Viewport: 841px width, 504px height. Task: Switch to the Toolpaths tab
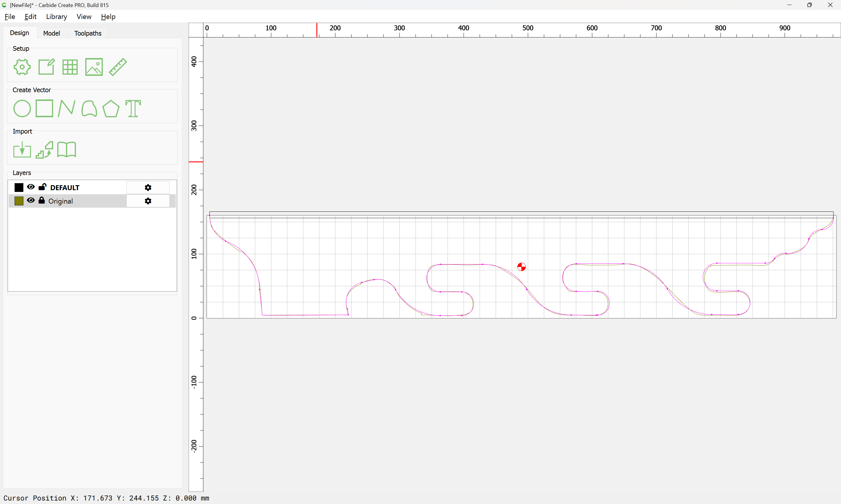coord(88,33)
